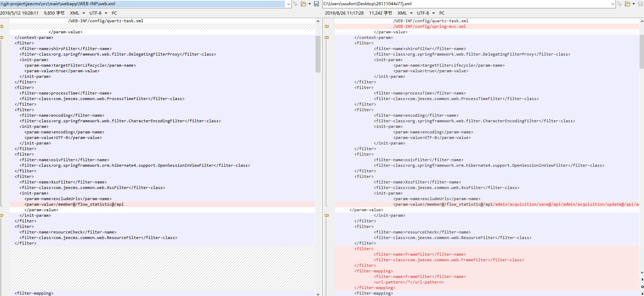Expand the right file path history dropdown
Image resolution: width=644 pixels, height=296 pixels.
pos(612,4)
